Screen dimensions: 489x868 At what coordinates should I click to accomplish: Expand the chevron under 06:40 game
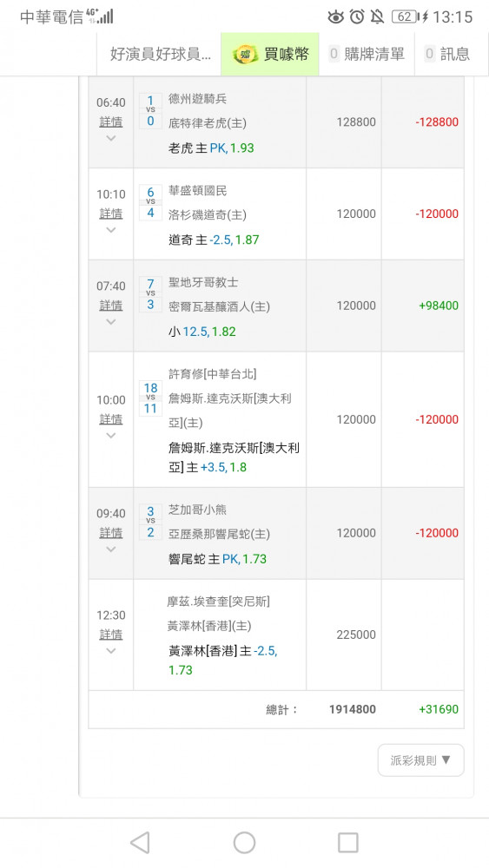pyautogui.click(x=111, y=138)
